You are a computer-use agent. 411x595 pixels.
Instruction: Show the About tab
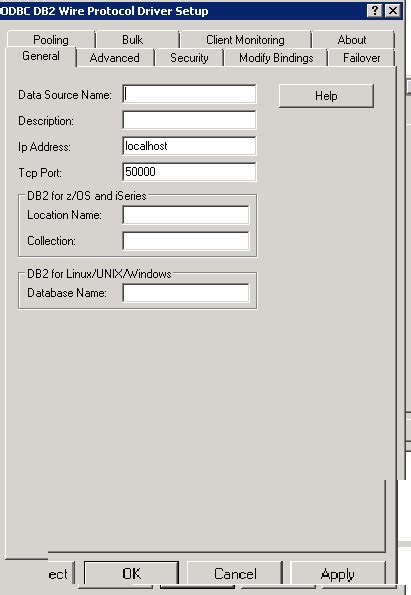(x=352, y=39)
